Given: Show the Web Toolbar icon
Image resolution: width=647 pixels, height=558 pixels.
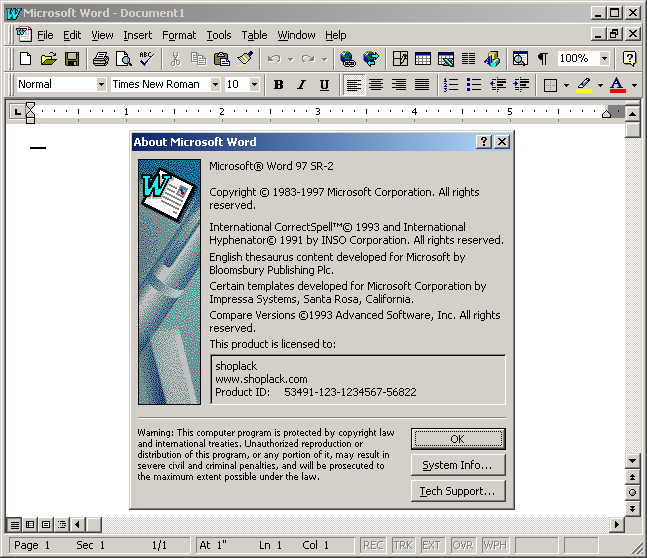Looking at the screenshot, I should [371, 59].
